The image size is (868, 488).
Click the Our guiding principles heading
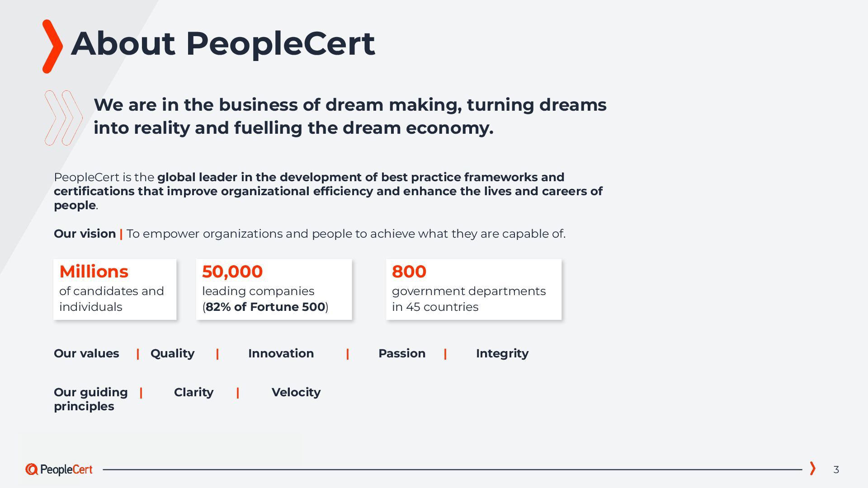[90, 399]
